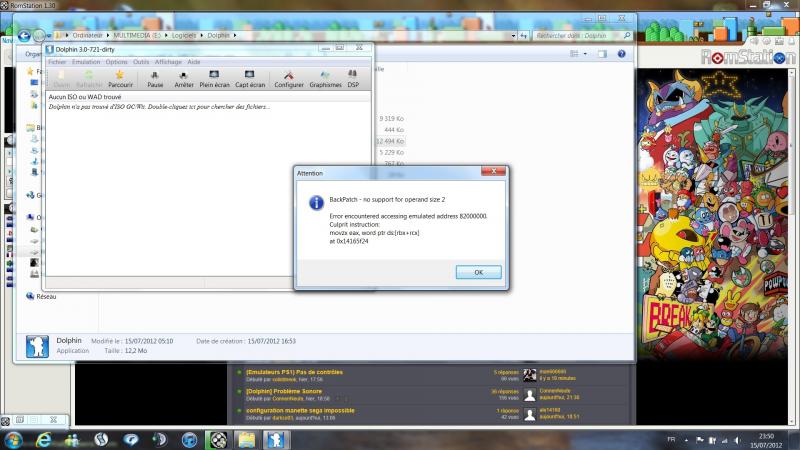Show hidden system tray icons arrow

[686, 440]
